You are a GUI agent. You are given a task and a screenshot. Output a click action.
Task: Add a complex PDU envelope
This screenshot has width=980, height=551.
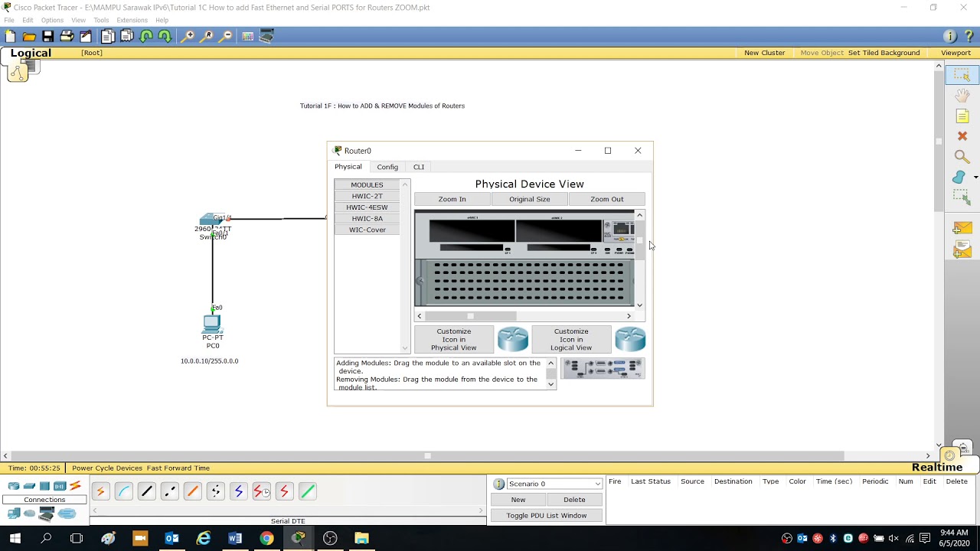(x=962, y=250)
